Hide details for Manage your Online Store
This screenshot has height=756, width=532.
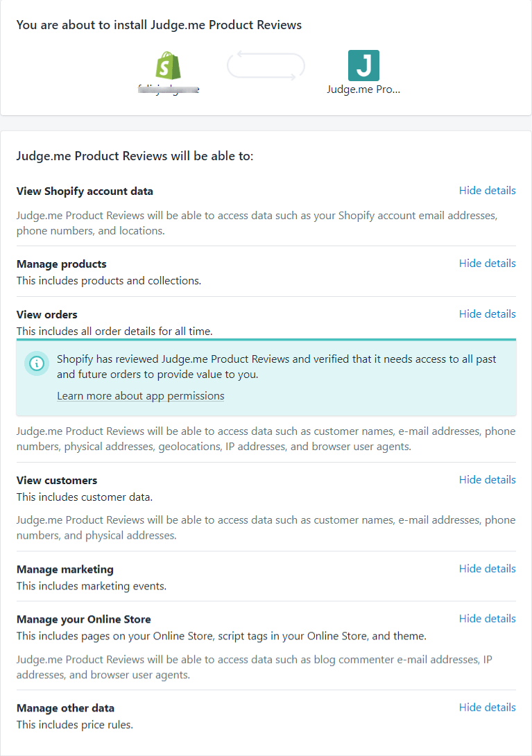(x=487, y=619)
